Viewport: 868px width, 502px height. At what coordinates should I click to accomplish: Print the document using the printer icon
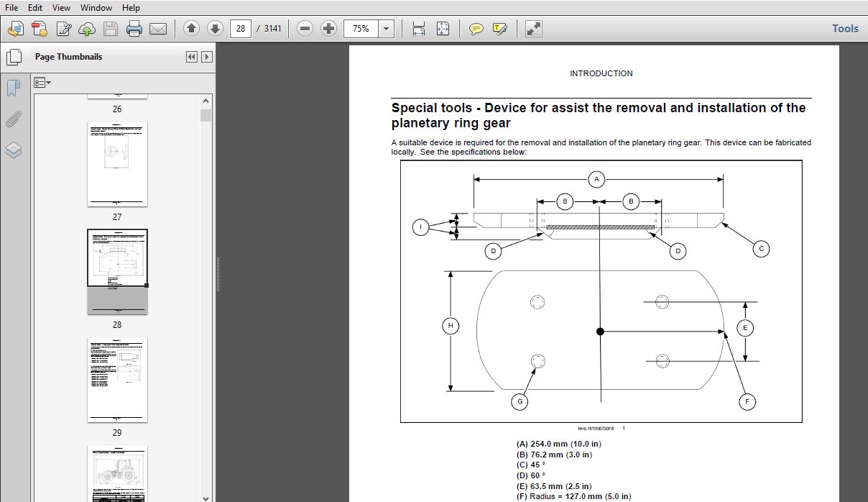click(134, 29)
